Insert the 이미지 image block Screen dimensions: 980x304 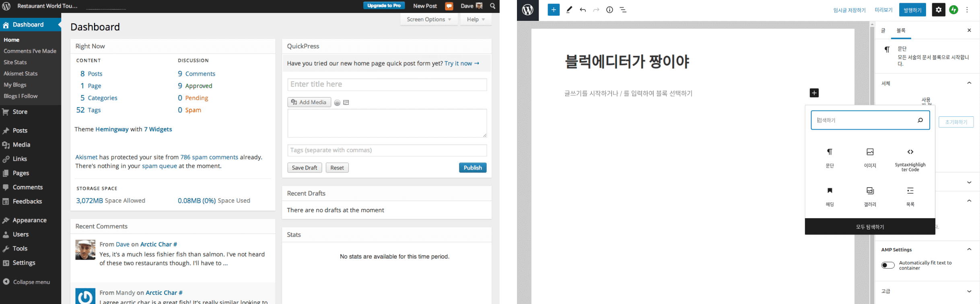coord(870,157)
